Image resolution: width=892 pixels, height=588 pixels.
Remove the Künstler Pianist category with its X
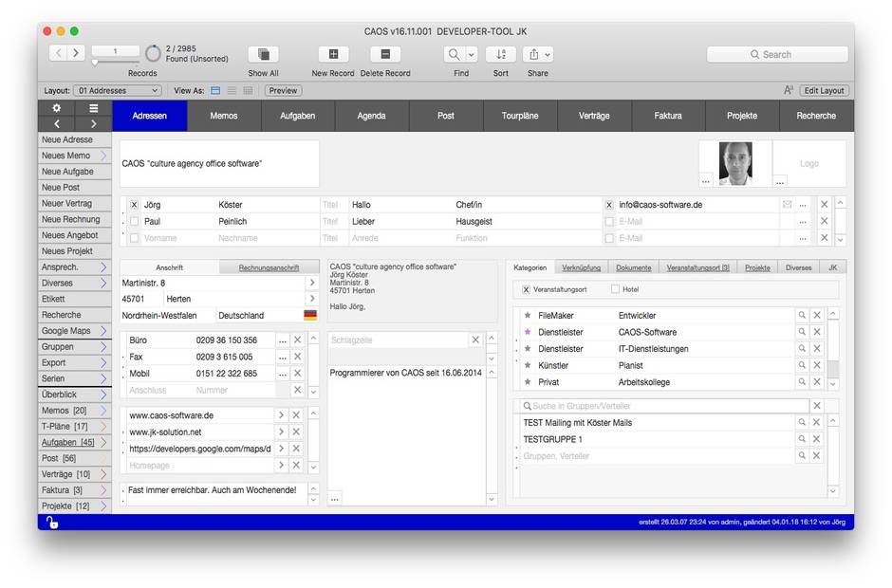[x=817, y=365]
